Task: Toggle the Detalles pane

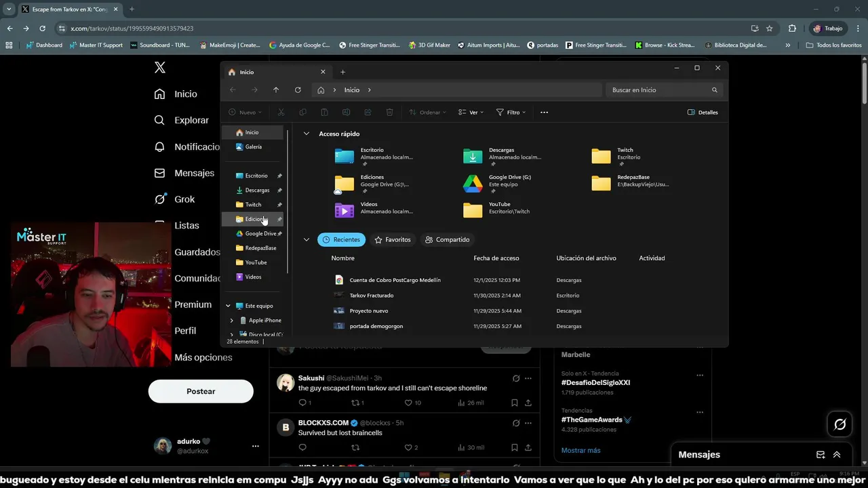Action: pyautogui.click(x=703, y=113)
